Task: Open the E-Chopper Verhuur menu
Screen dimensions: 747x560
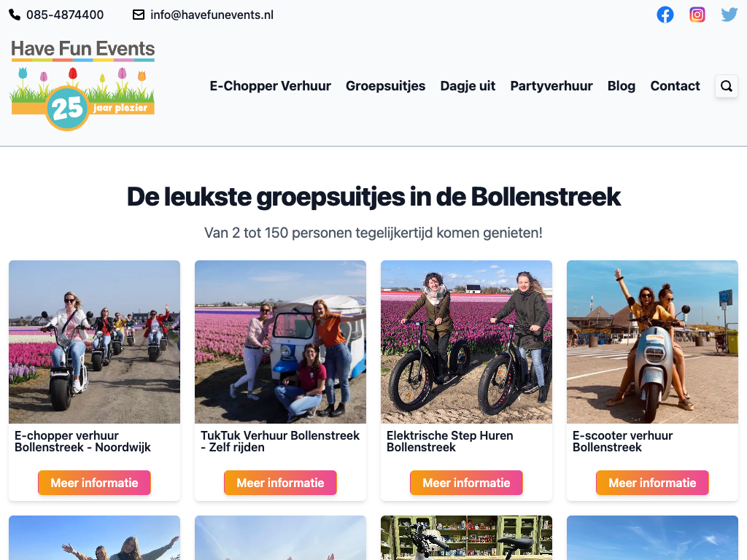Action: click(270, 86)
